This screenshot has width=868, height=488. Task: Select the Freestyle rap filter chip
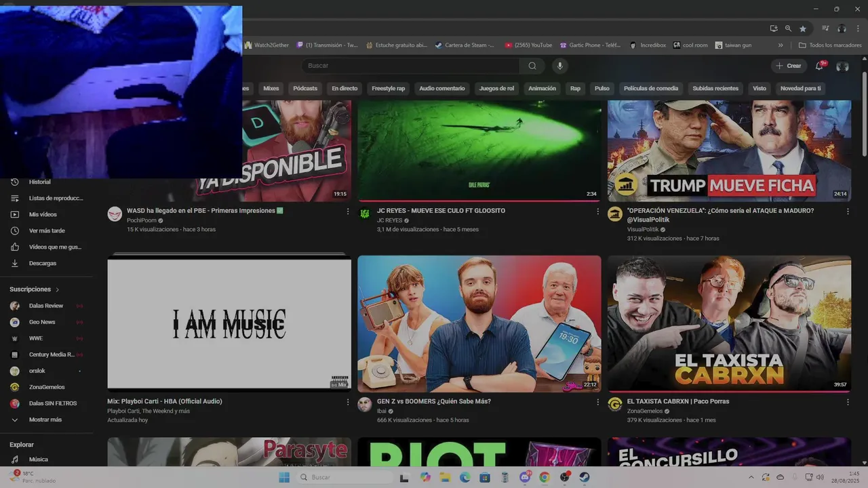pos(389,89)
